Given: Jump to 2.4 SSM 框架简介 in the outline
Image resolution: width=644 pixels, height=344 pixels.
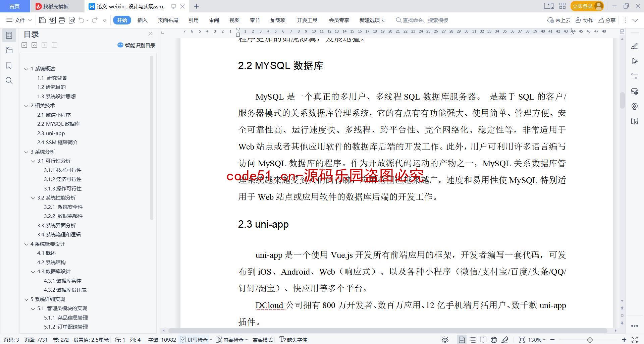Looking at the screenshot, I should tap(57, 142).
